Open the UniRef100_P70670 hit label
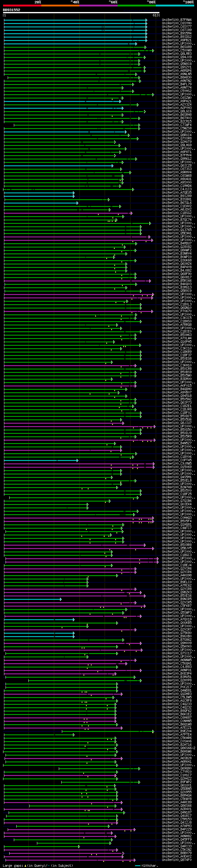Screen dimensions: 197x868 (177, 311)
